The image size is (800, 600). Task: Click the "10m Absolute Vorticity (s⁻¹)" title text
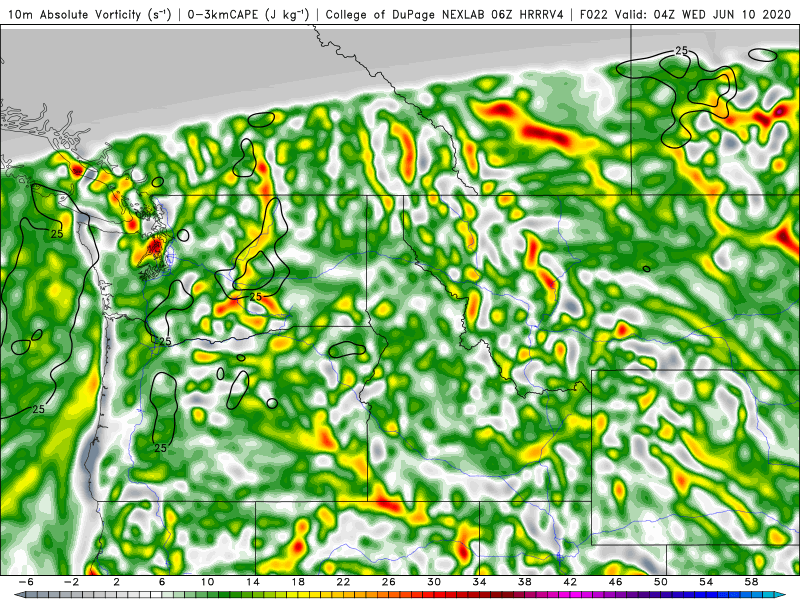point(90,14)
